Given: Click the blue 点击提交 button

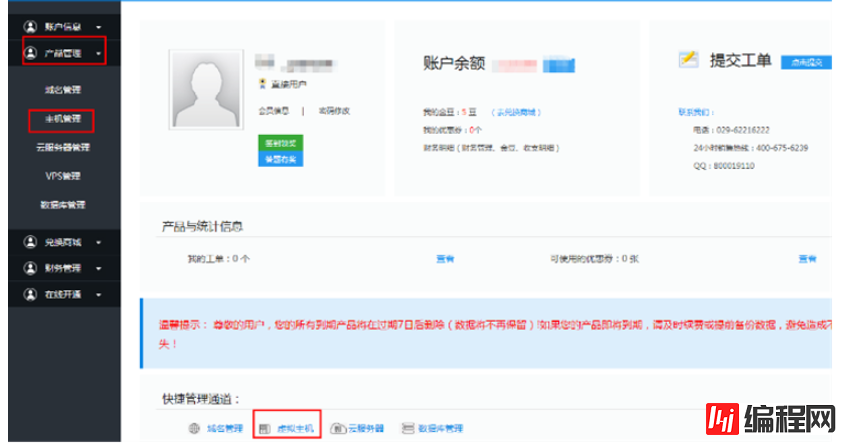Looking at the screenshot, I should pyautogui.click(x=806, y=62).
